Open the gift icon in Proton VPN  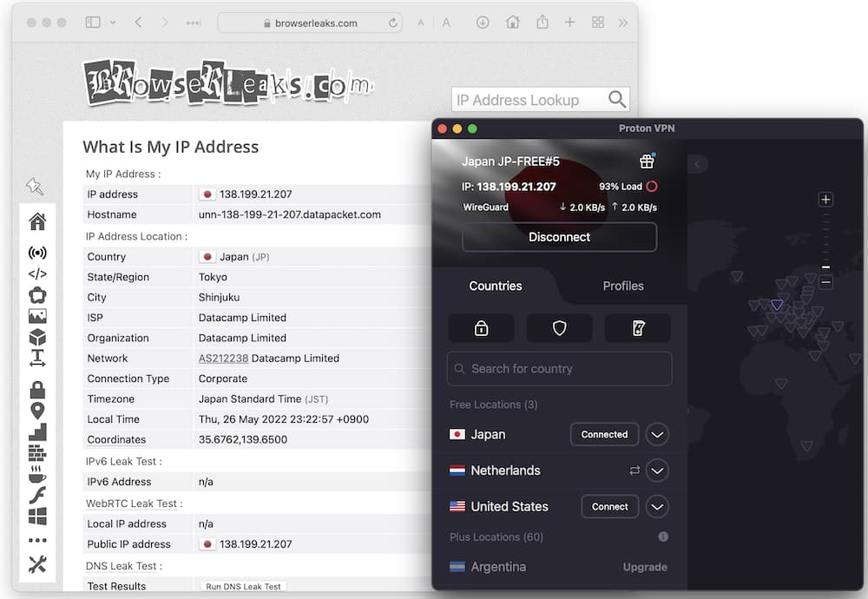647,161
